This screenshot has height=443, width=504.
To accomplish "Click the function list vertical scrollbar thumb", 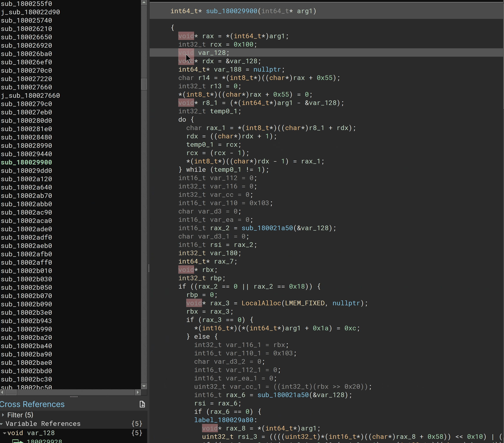I will tap(144, 84).
